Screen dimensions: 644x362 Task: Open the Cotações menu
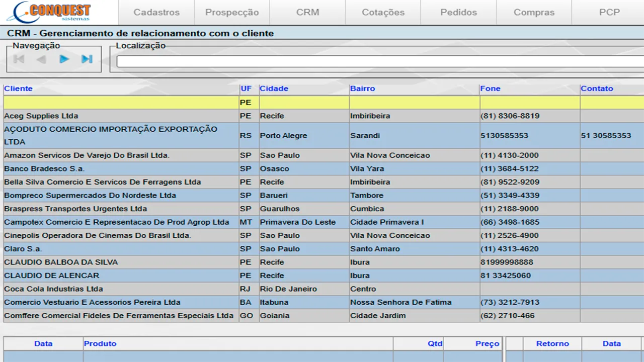click(x=383, y=12)
